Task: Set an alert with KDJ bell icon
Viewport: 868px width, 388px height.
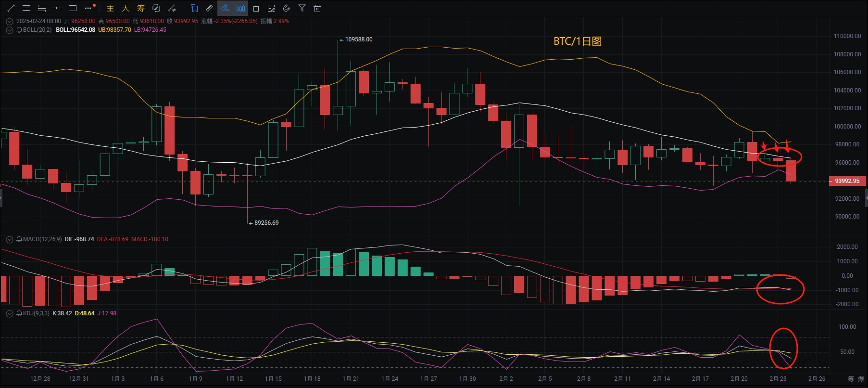Action: point(19,313)
